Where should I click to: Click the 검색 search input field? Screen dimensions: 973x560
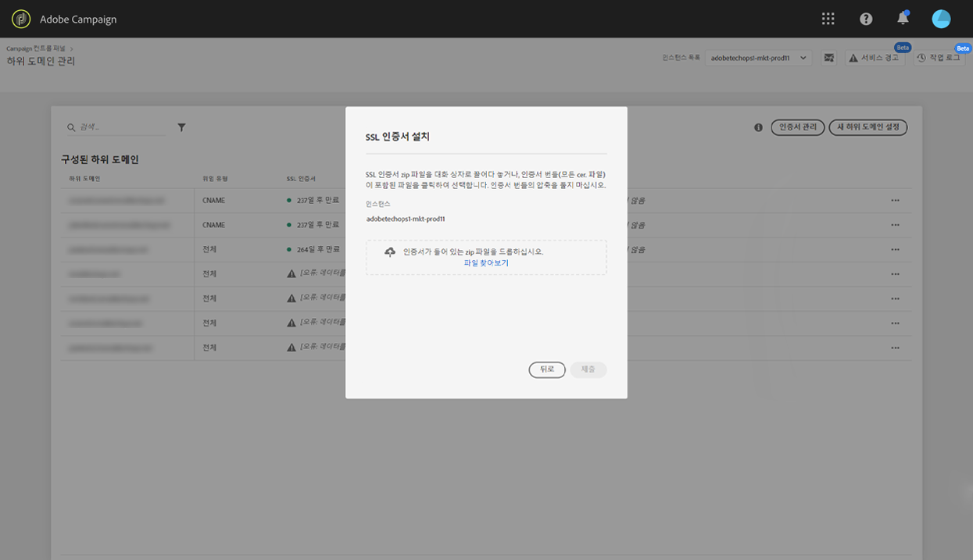tap(116, 127)
